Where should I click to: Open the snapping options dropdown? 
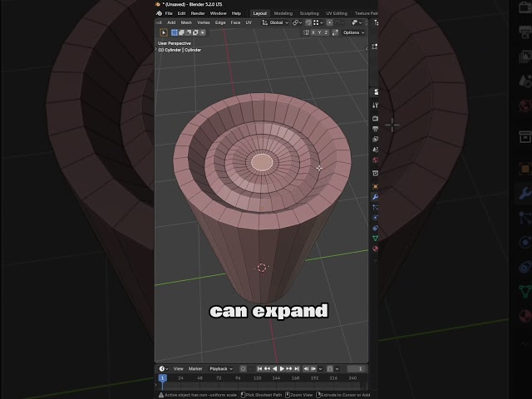318,22
